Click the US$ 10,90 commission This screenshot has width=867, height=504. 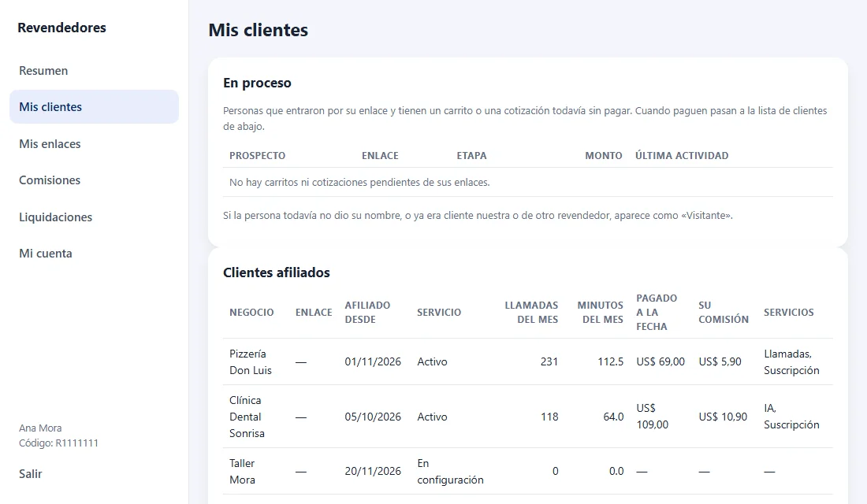[x=723, y=417]
